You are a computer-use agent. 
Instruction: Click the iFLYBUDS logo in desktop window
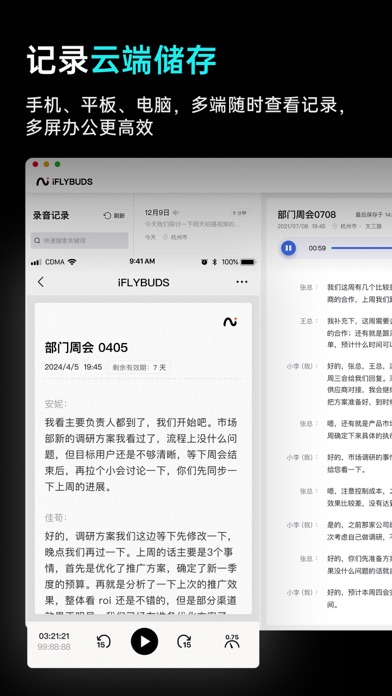64,182
